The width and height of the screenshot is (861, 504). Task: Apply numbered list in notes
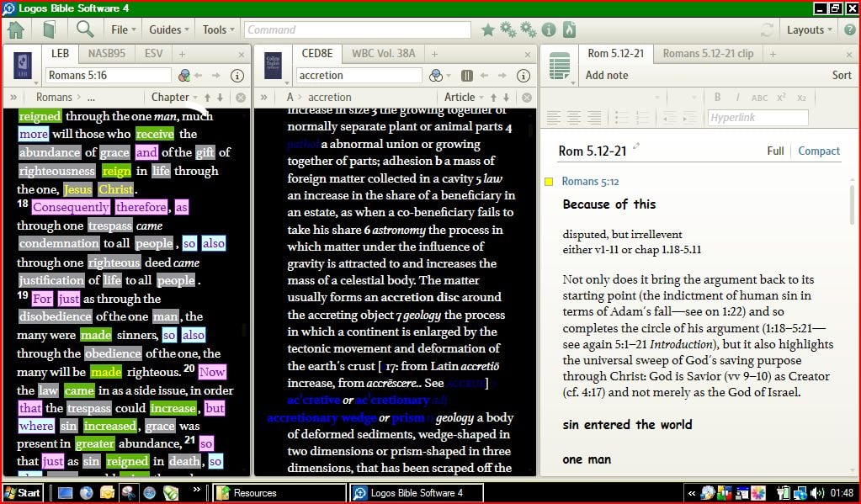tap(642, 117)
